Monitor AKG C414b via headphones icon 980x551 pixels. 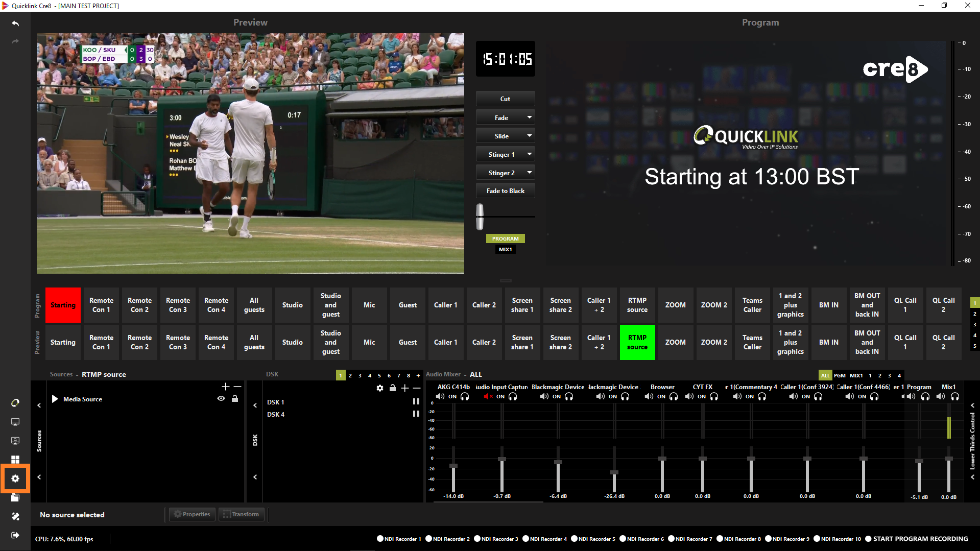pos(465,396)
